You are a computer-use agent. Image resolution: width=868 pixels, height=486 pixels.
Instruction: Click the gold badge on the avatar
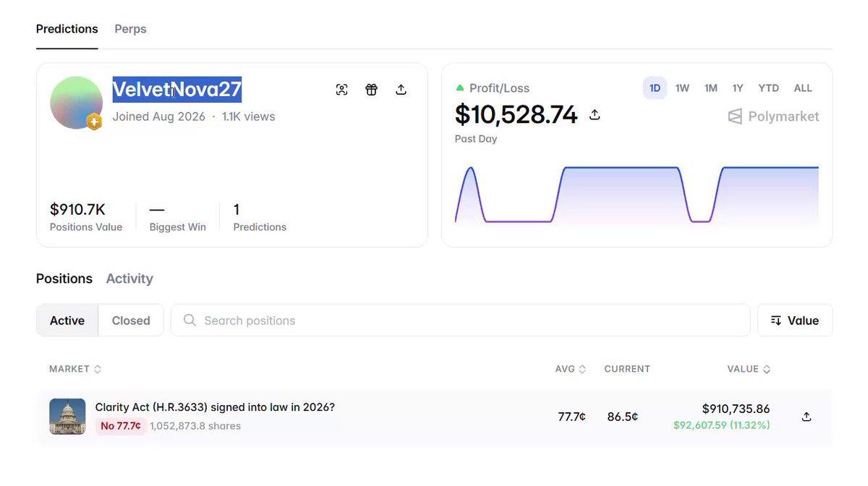coord(94,122)
